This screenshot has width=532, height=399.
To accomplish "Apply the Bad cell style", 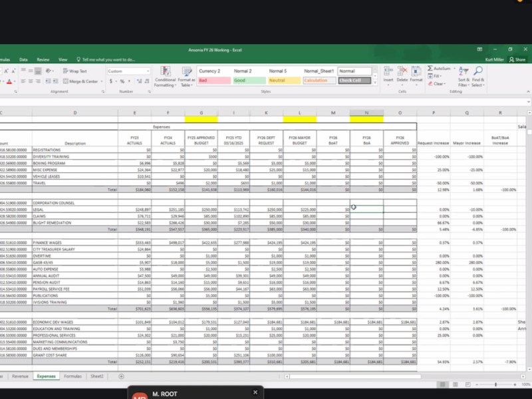I will coord(213,80).
